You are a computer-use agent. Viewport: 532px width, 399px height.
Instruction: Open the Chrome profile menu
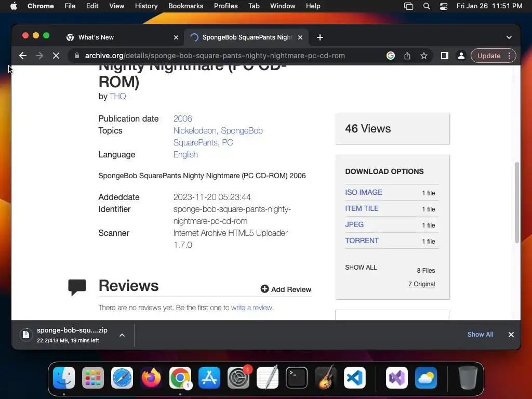tap(461, 56)
